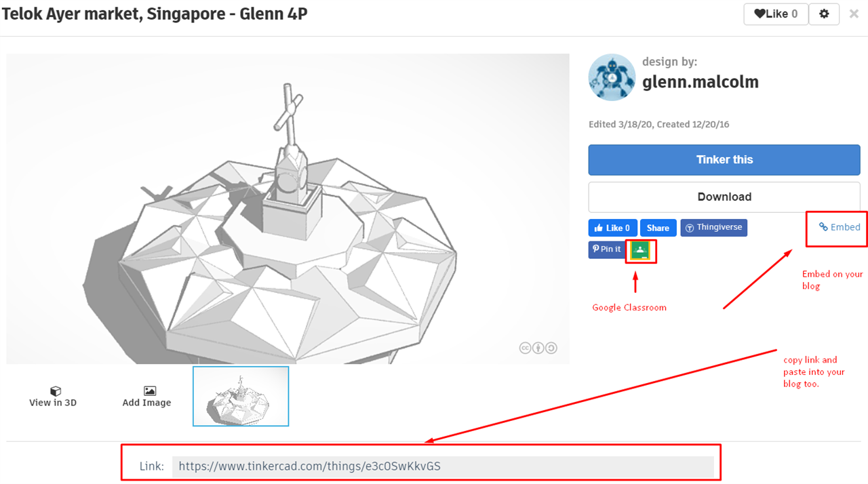Select the selected model thumbnail image
Viewport: 868px width, 484px height.
click(241, 397)
